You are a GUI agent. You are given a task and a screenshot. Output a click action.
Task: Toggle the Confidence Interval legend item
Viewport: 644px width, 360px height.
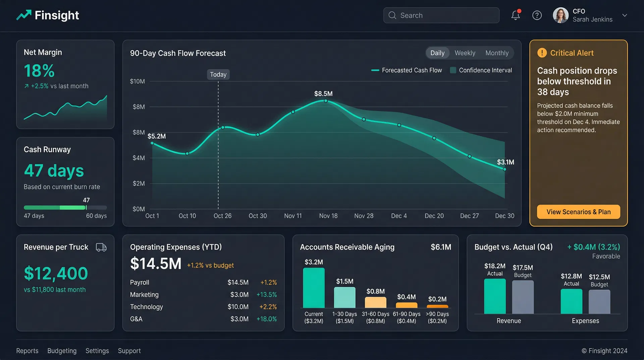tap(481, 70)
